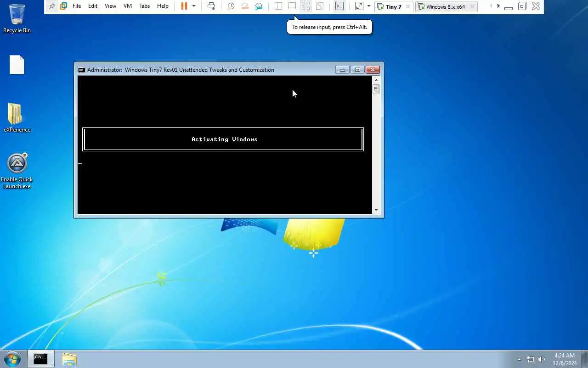588x368 pixels.
Task: Open the VM menu
Action: tap(128, 6)
